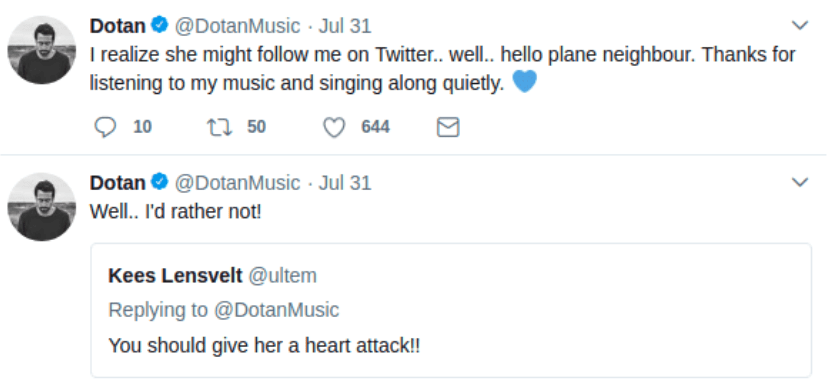Open Kees Lensvelt's profile name
Screen dimensions: 837x385
pos(175,276)
